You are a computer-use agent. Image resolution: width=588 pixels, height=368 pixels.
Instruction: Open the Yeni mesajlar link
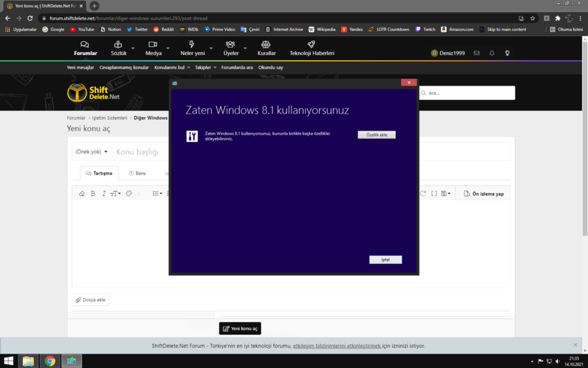(80, 67)
